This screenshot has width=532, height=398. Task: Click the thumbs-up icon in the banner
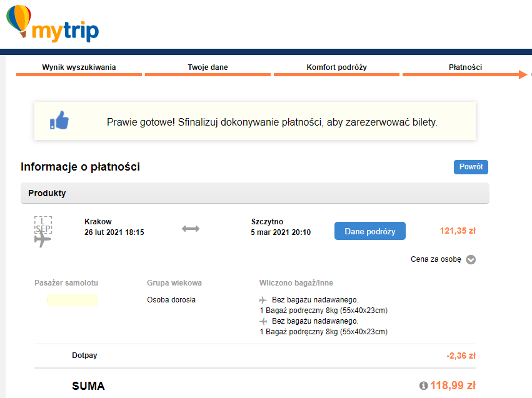pyautogui.click(x=59, y=121)
